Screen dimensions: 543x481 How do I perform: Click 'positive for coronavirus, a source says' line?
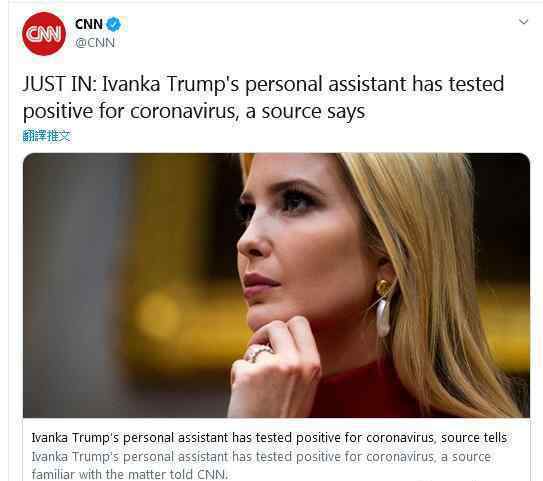click(194, 112)
